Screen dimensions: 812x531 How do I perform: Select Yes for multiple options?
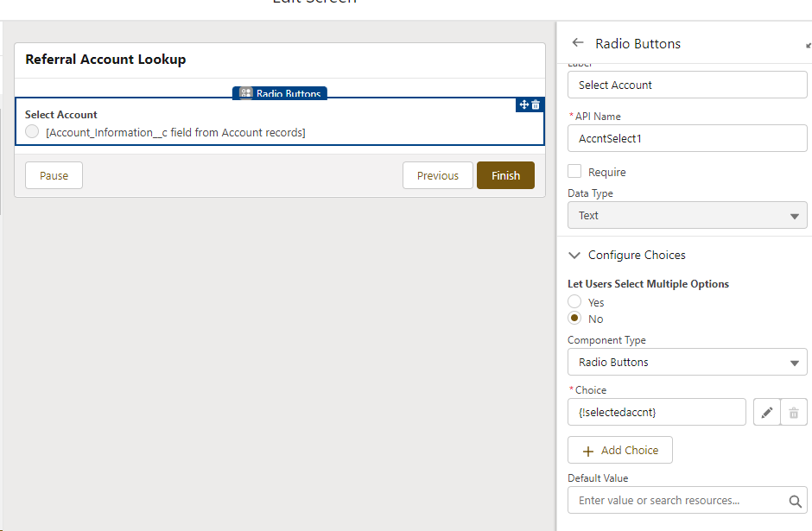[574, 302]
